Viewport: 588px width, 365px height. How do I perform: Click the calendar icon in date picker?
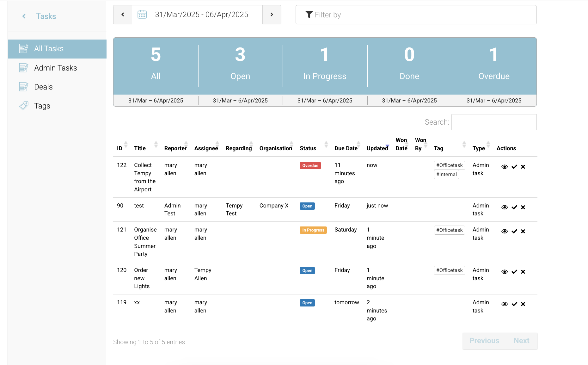pyautogui.click(x=142, y=15)
